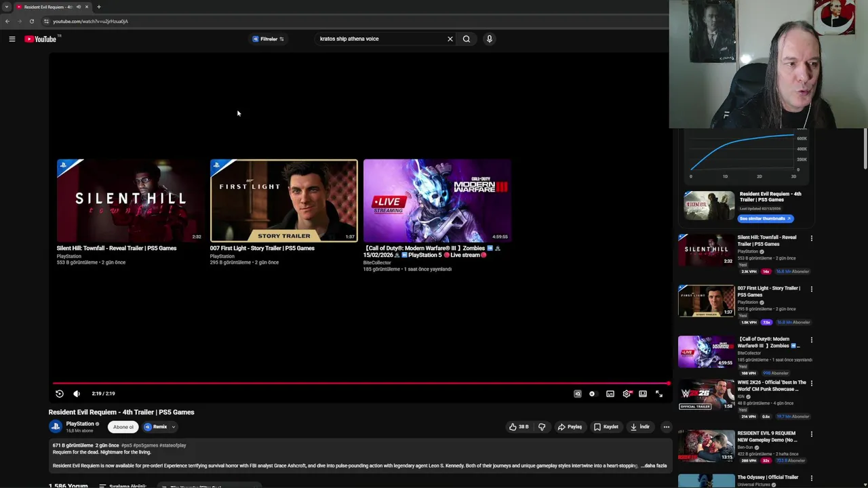Viewport: 868px width, 488px height.
Task: Open PlayStation channel avatar
Action: pos(56,426)
